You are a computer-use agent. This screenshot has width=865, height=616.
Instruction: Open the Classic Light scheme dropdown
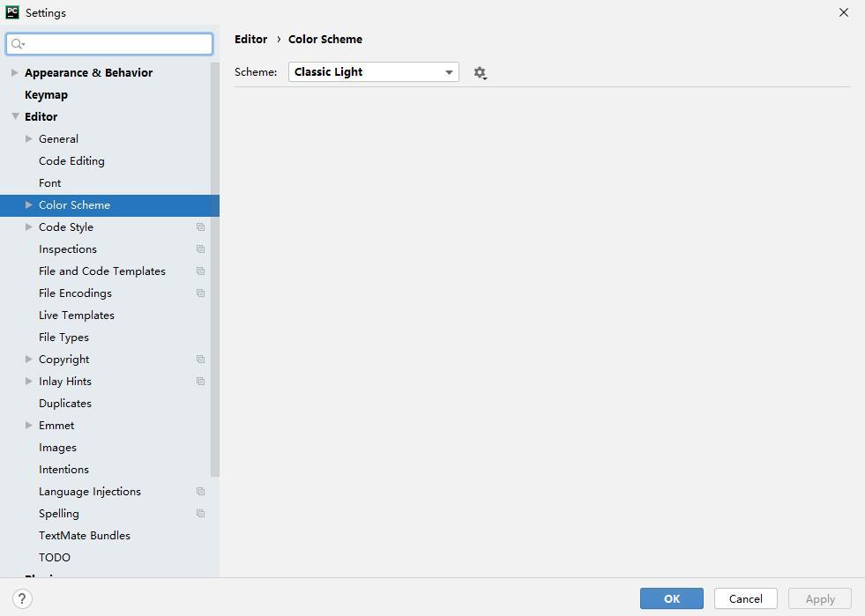[374, 71]
